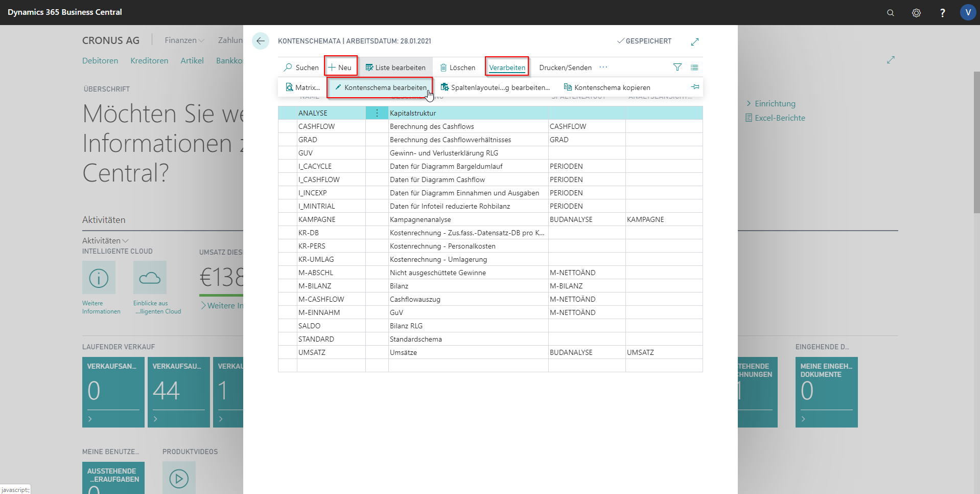
Task: Open the Kreditoren link
Action: [149, 61]
